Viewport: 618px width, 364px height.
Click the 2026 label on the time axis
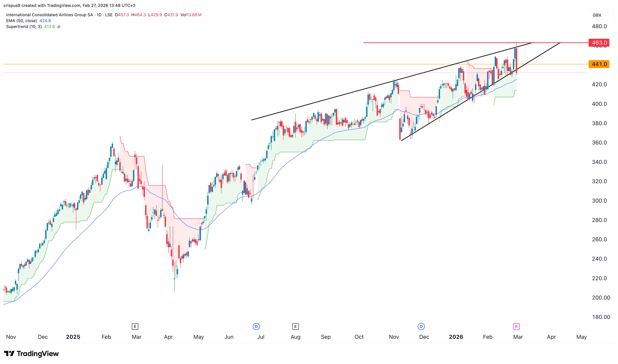pos(456,337)
